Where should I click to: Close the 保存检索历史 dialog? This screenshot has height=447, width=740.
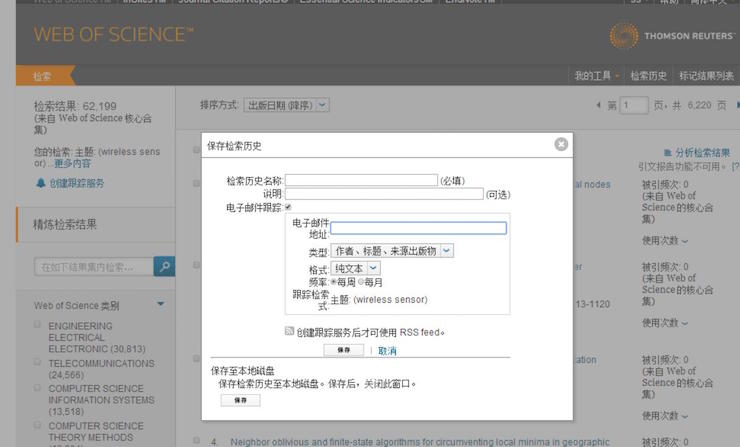point(561,144)
